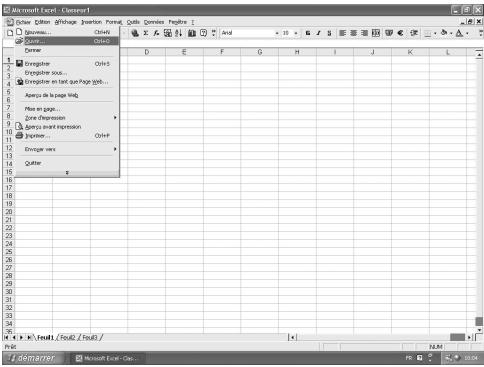This screenshot has height=367, width=484.
Task: Open the chart wizard icon
Action: coord(192,33)
